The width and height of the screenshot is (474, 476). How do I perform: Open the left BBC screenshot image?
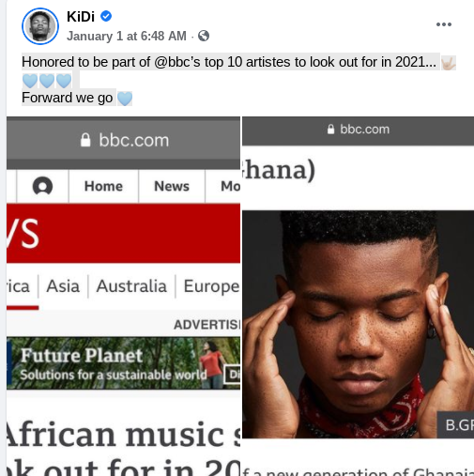click(x=124, y=297)
